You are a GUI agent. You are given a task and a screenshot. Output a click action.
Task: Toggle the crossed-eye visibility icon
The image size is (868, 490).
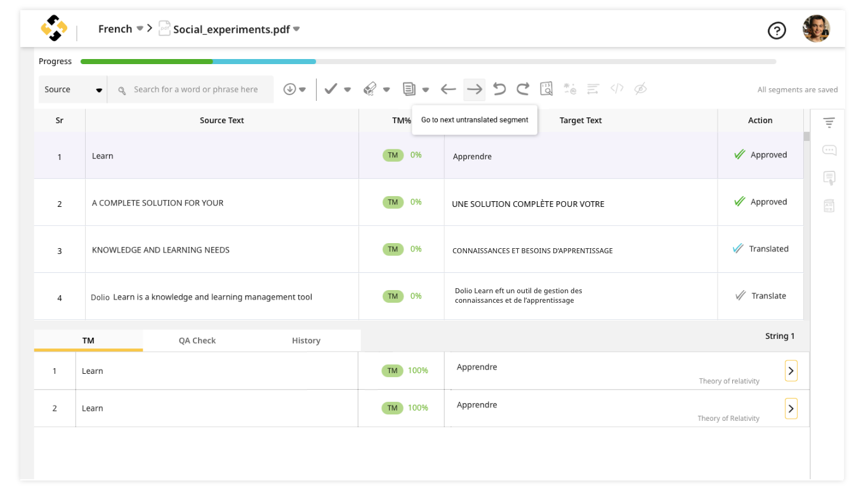point(641,89)
